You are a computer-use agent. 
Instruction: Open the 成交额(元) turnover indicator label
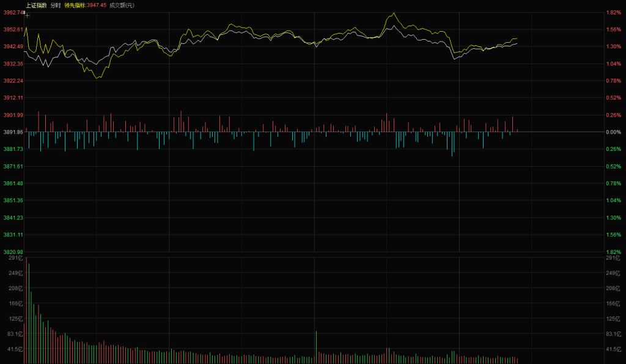tap(122, 5)
